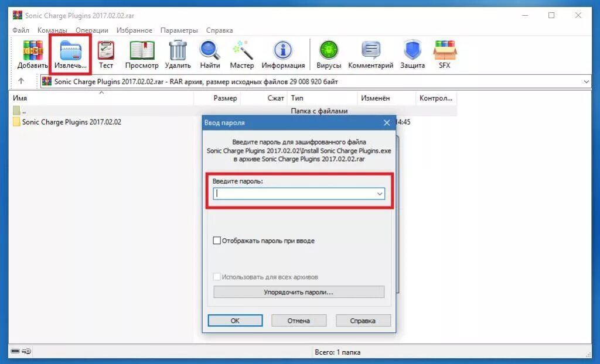
Task: Click the Добавить (Add) toolbar icon
Action: pos(33,50)
